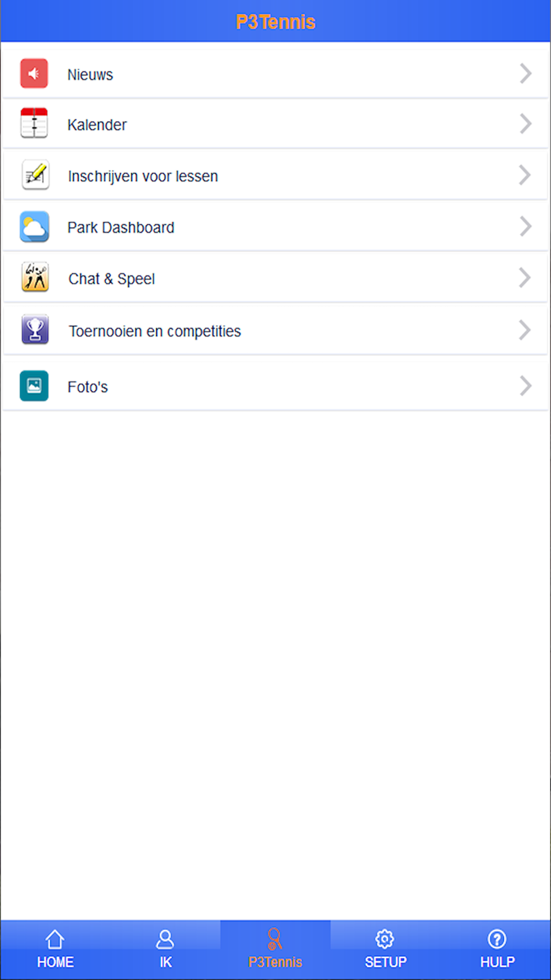Open the SETUP gear tab
The height and width of the screenshot is (980, 551).
pos(386,950)
